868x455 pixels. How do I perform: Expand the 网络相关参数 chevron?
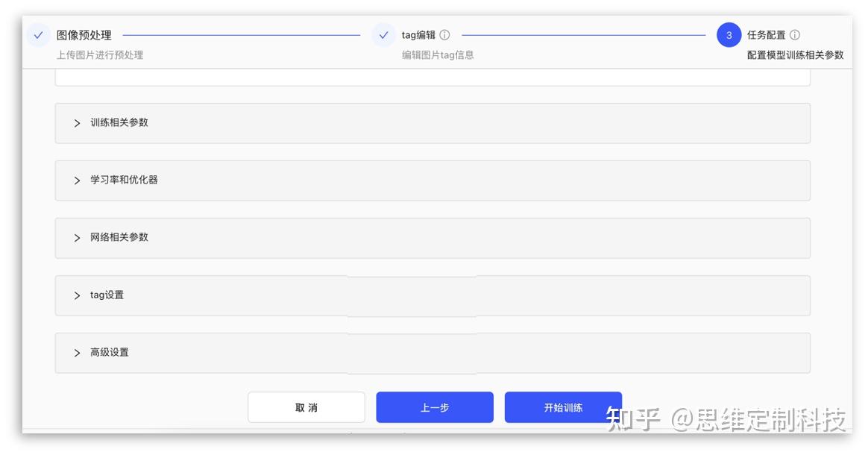[77, 238]
